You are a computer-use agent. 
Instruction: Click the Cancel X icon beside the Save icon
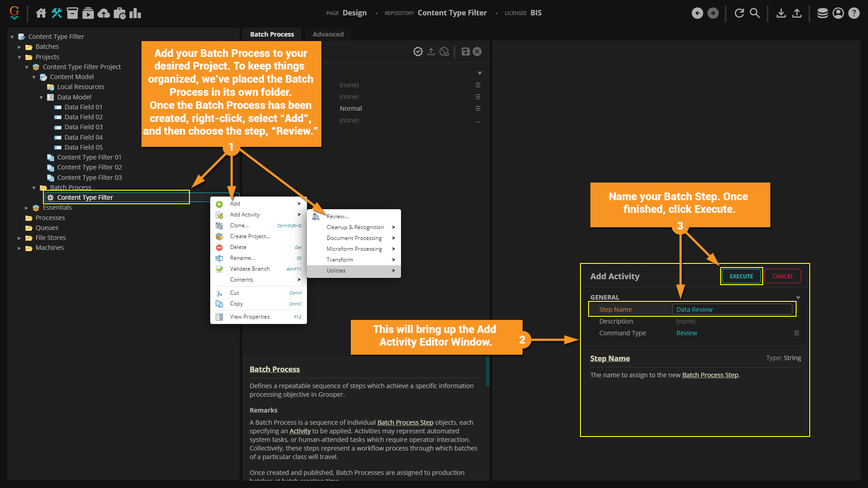(477, 52)
